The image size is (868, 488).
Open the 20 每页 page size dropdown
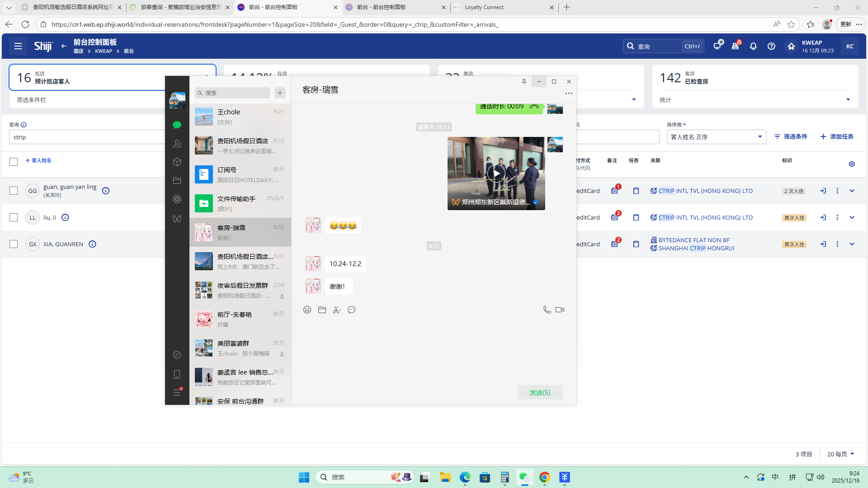coord(840,454)
